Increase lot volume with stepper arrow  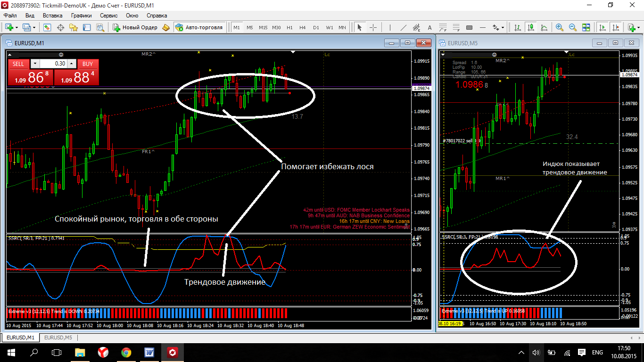(x=71, y=64)
